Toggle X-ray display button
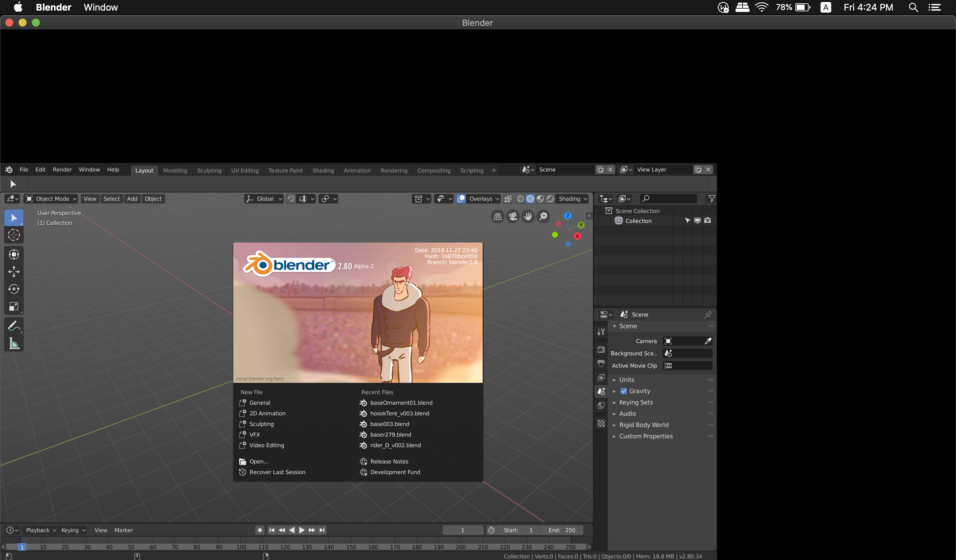This screenshot has height=560, width=956. pos(508,199)
